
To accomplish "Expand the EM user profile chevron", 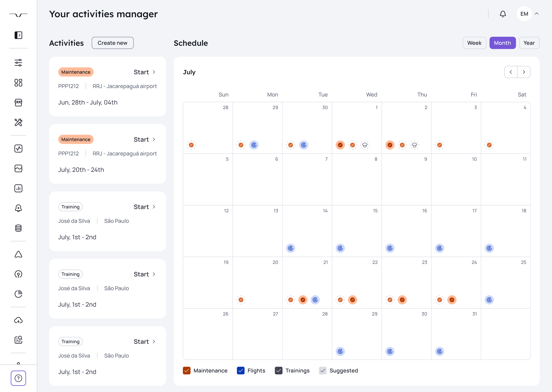I will 537,14.
